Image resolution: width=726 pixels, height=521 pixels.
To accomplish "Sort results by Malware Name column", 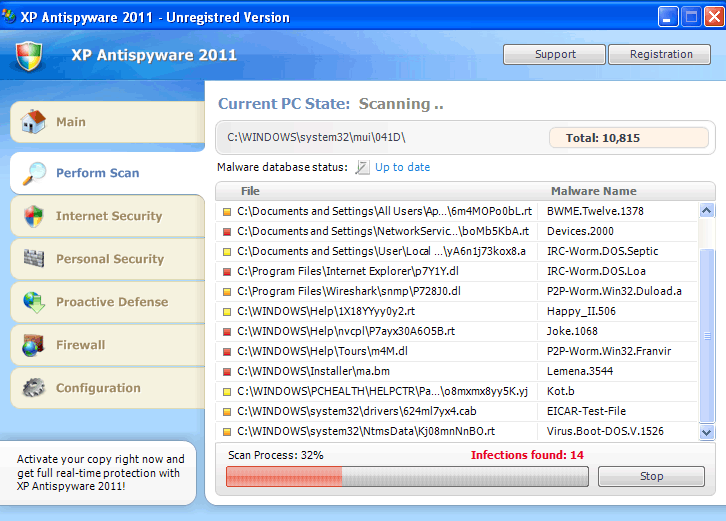I will click(592, 191).
